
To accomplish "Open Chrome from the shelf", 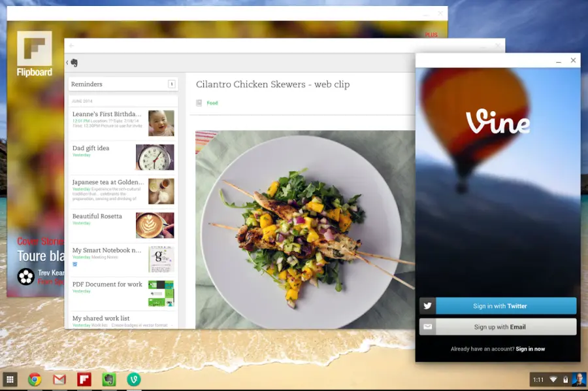I will click(33, 379).
